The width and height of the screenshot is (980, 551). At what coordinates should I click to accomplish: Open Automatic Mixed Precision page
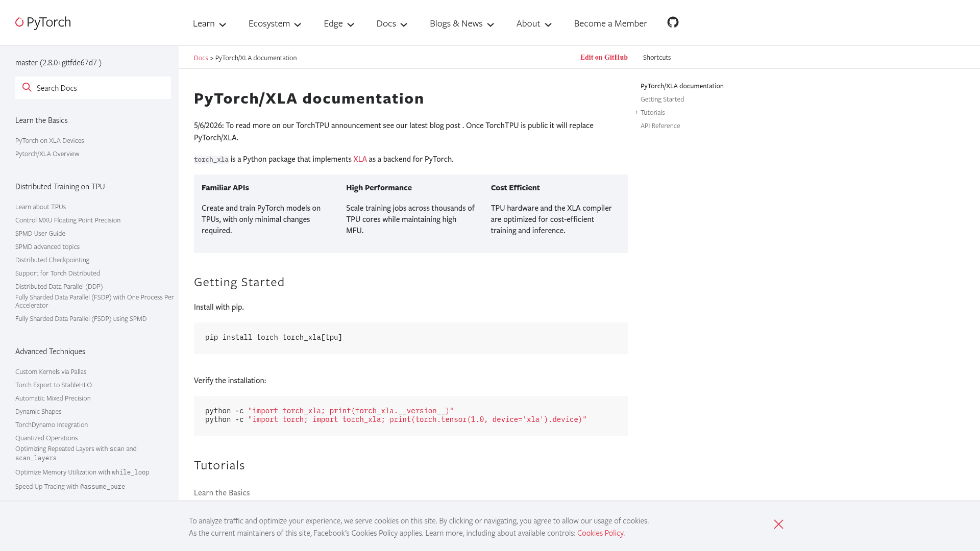pos(53,398)
